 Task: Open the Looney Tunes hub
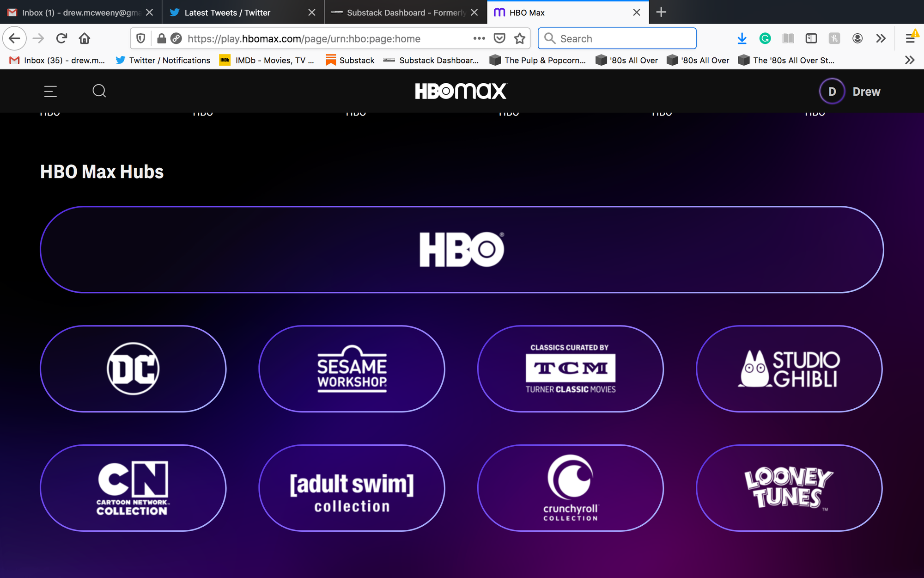[x=789, y=488]
